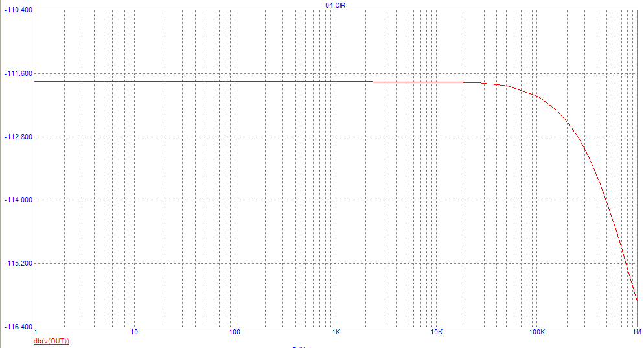
Task: Click the -116.400 y-axis label
Action: (19, 327)
